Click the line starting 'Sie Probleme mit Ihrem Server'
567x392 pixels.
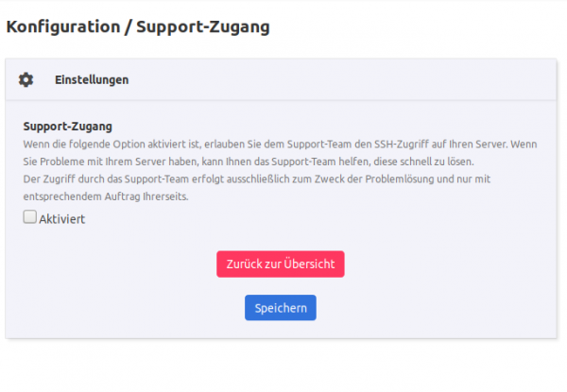[249, 162]
